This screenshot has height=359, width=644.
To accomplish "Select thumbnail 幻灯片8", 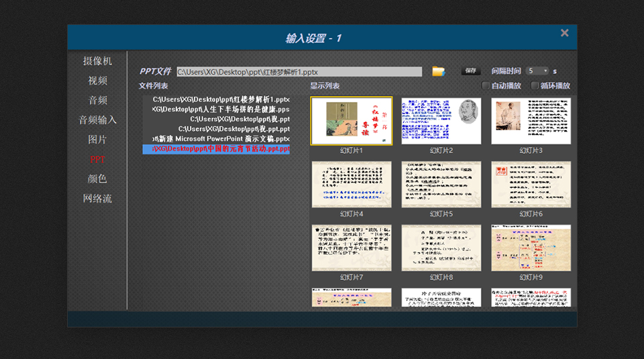I will tap(441, 248).
